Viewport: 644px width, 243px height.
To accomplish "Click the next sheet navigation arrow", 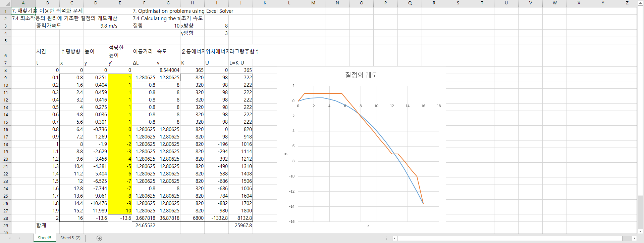I will click(x=19, y=238).
